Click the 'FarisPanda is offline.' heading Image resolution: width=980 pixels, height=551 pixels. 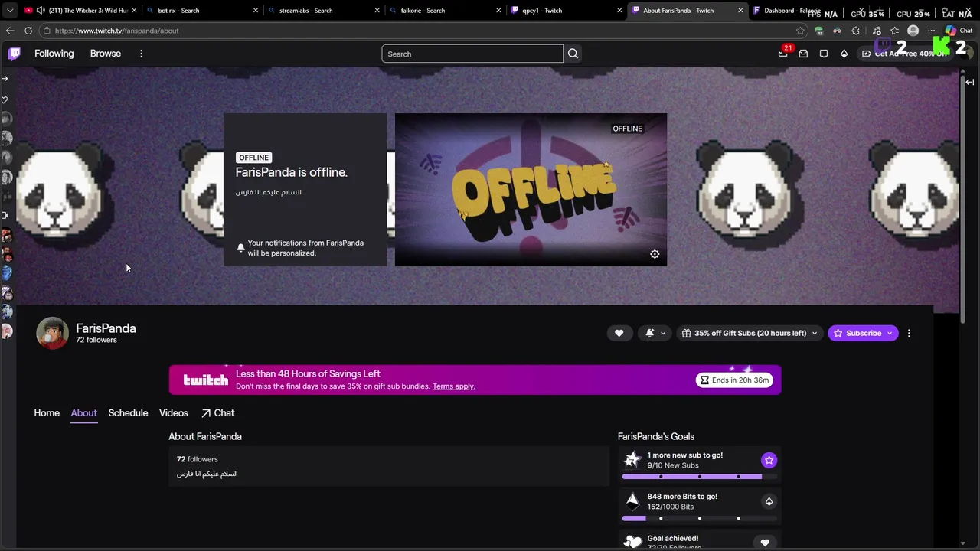click(291, 172)
